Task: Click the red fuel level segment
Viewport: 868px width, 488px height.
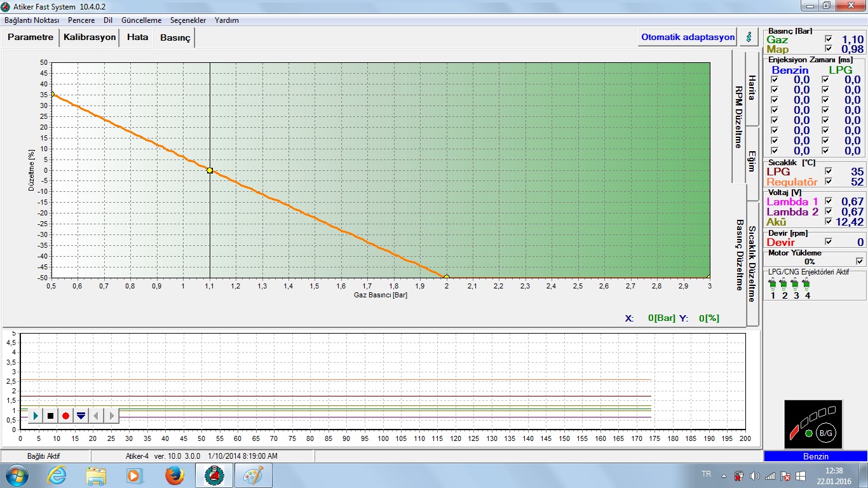Action: click(x=794, y=432)
